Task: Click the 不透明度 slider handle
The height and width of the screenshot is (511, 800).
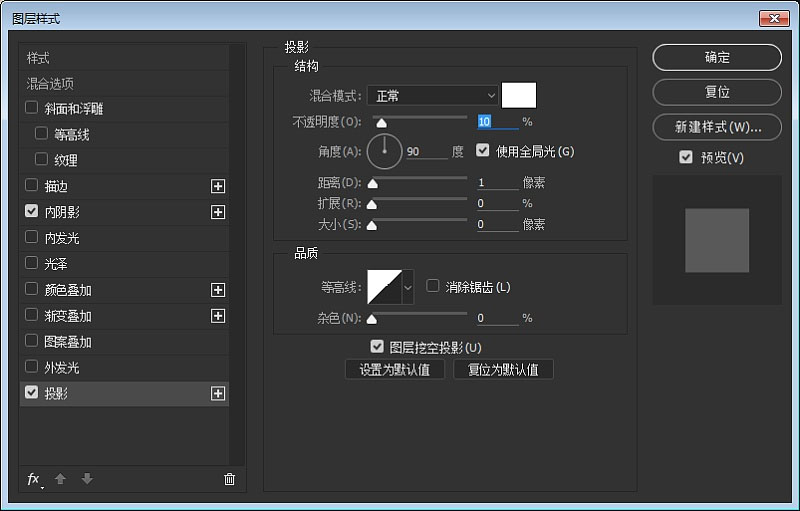Action: click(x=382, y=123)
